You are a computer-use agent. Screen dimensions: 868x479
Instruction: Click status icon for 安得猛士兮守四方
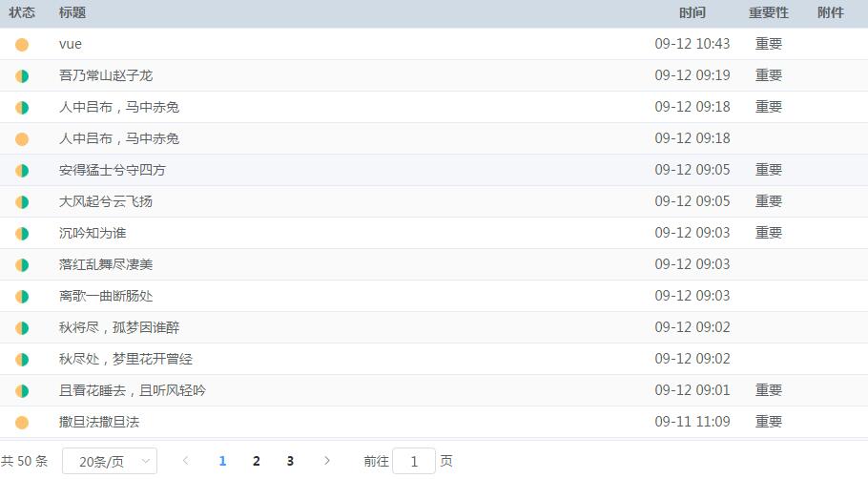point(22,171)
